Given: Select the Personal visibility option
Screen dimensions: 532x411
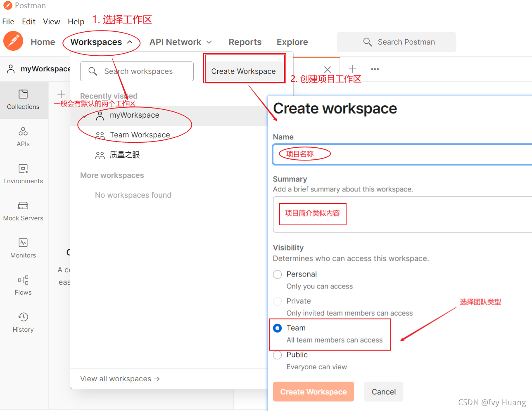Looking at the screenshot, I should (x=278, y=274).
